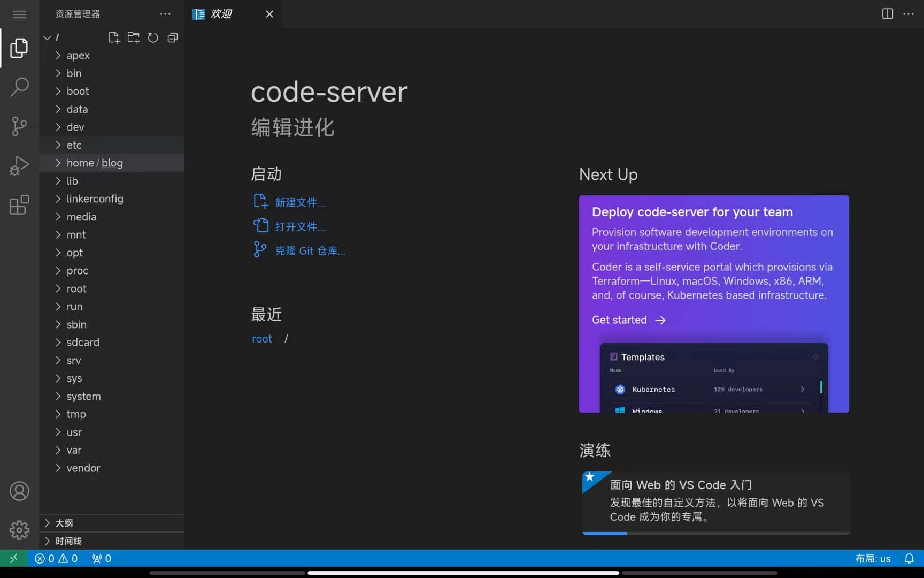Expand the 时间线 timeline section
Screen dimensions: 924x578
point(68,541)
